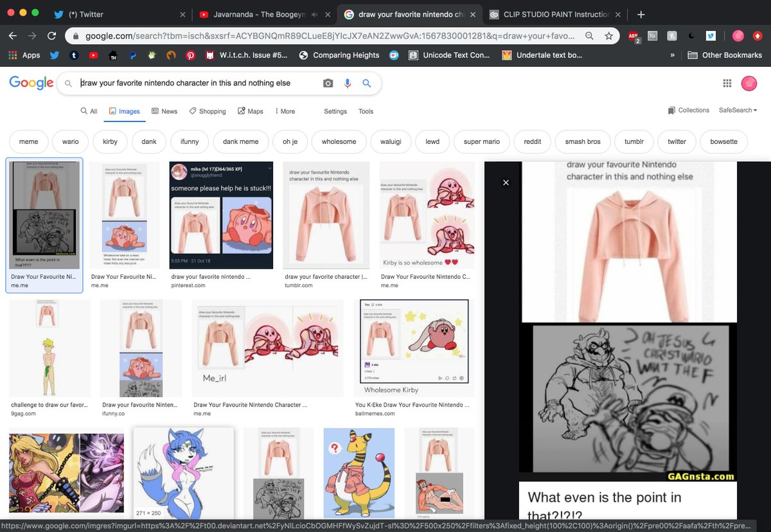Image resolution: width=771 pixels, height=532 pixels.
Task: Filter results by the 'reddit' chip
Action: 533,141
